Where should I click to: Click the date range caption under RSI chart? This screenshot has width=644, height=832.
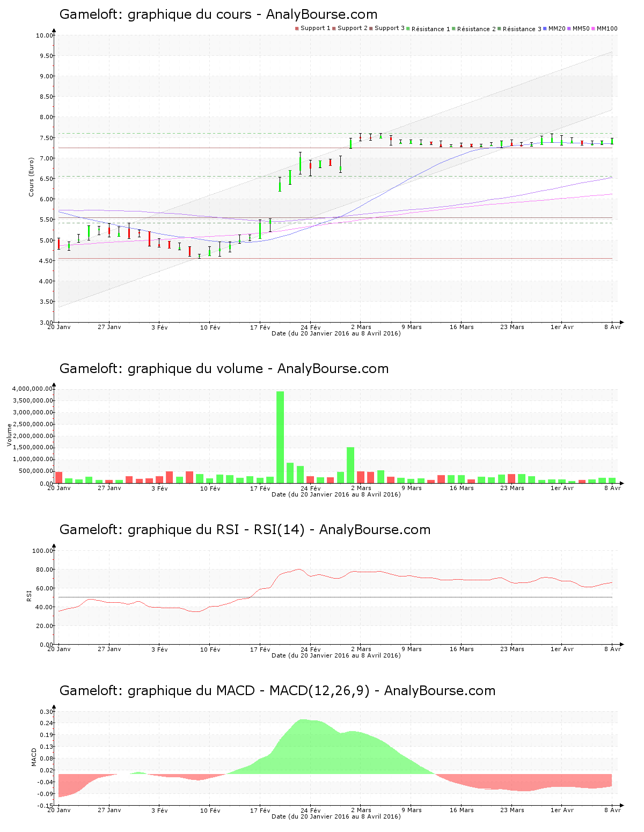[x=336, y=655]
